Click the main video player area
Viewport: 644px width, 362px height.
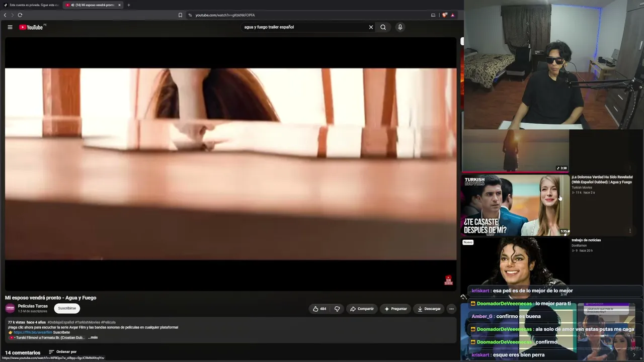(231, 164)
